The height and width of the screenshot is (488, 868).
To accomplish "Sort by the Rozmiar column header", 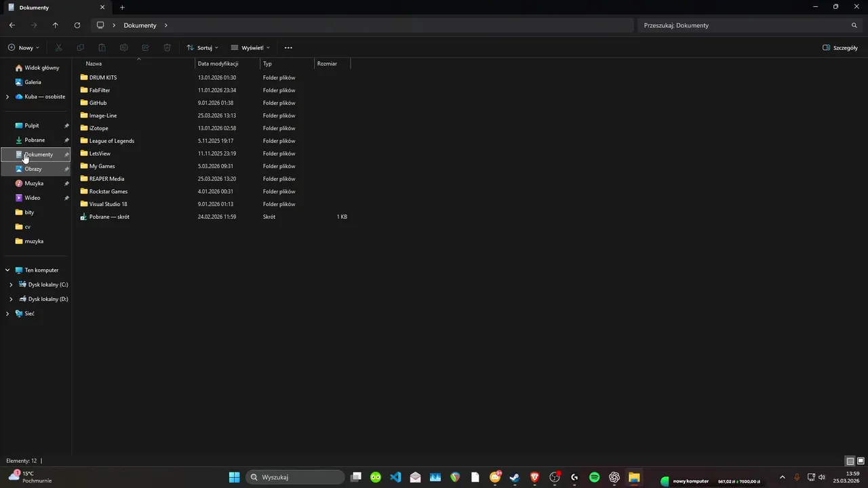I will coord(332,63).
